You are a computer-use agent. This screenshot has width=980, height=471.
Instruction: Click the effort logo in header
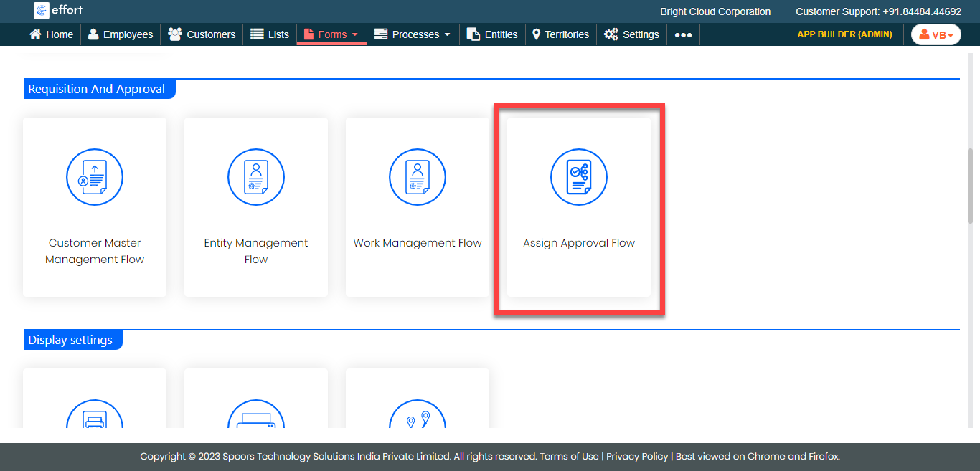[58, 11]
